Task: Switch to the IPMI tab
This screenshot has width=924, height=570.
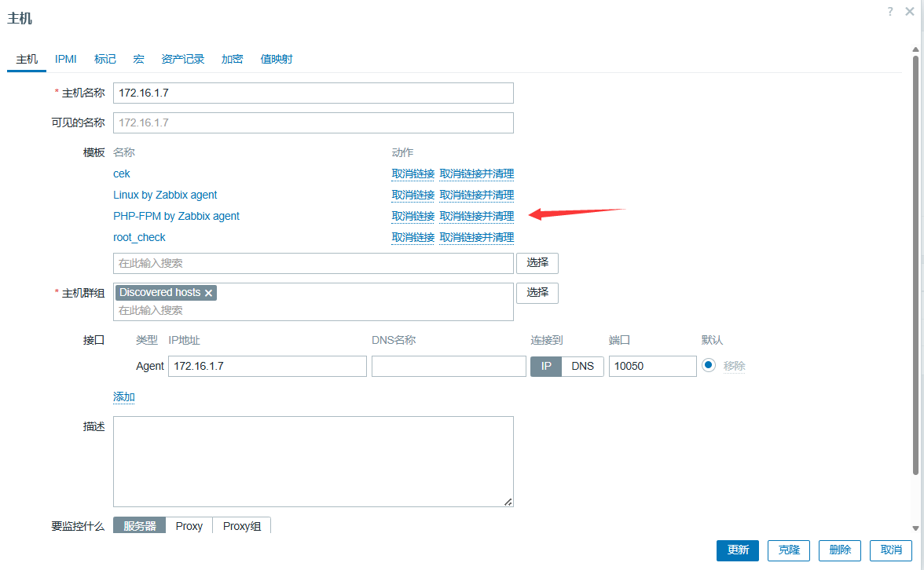Action: point(65,59)
